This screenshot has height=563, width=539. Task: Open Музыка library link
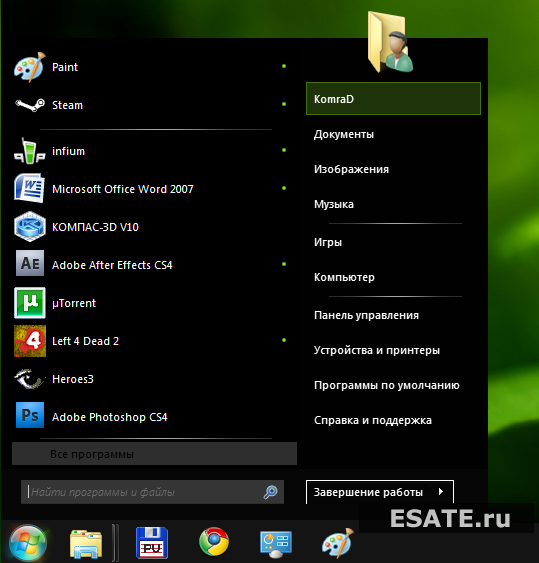(334, 204)
